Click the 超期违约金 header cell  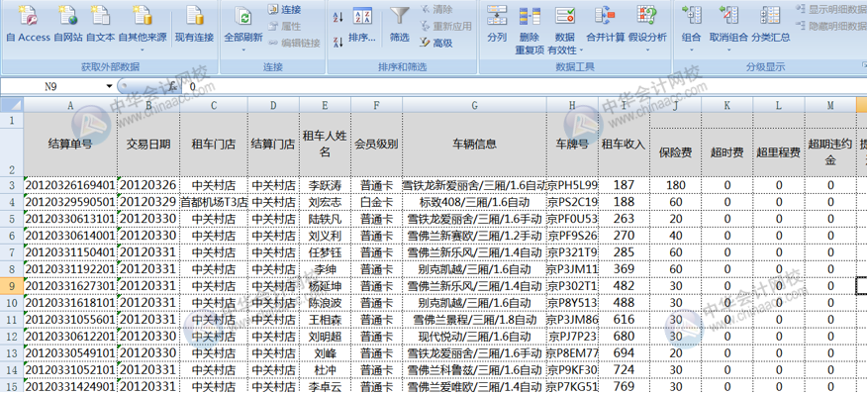(x=830, y=152)
